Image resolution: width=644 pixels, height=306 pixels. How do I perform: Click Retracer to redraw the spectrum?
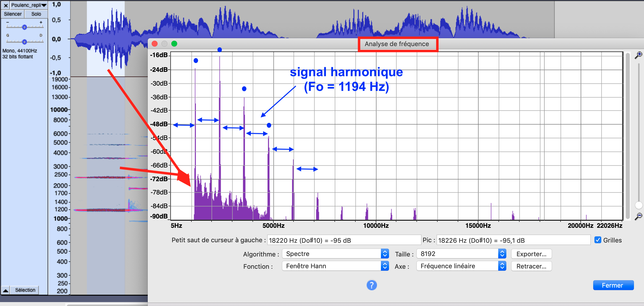click(x=532, y=266)
